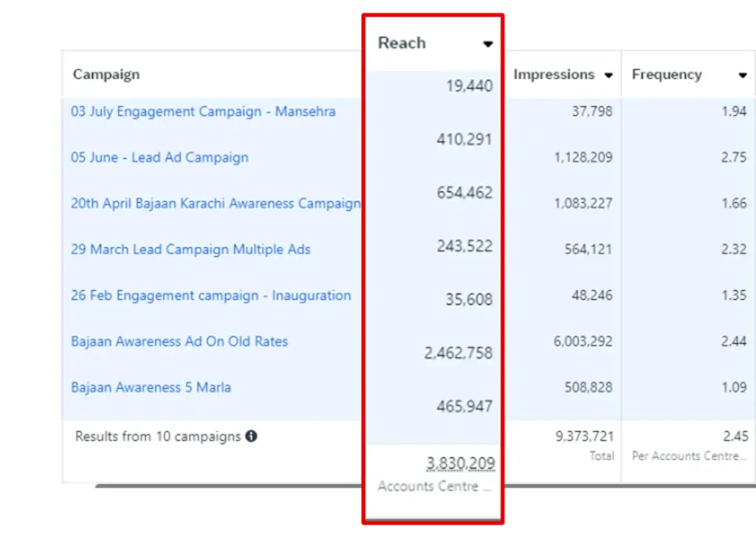The width and height of the screenshot is (756, 538).
Task: Open 29 March Lead Campaign Multiple Ads
Action: pyautogui.click(x=190, y=249)
